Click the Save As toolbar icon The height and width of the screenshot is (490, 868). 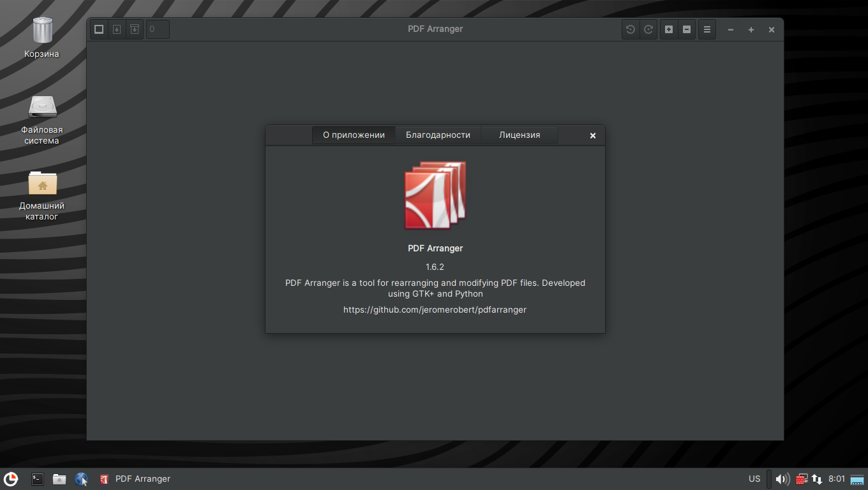tap(134, 29)
